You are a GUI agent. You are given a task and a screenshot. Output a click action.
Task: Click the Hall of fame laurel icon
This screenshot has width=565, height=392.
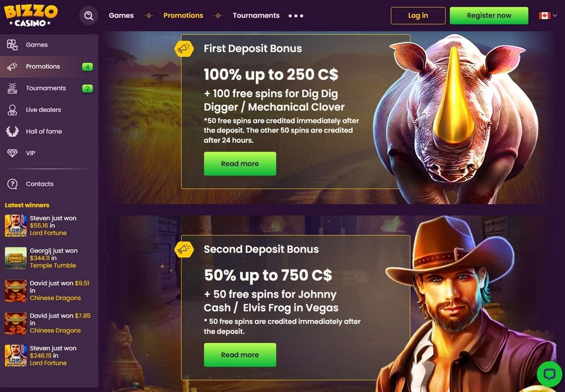coord(12,131)
